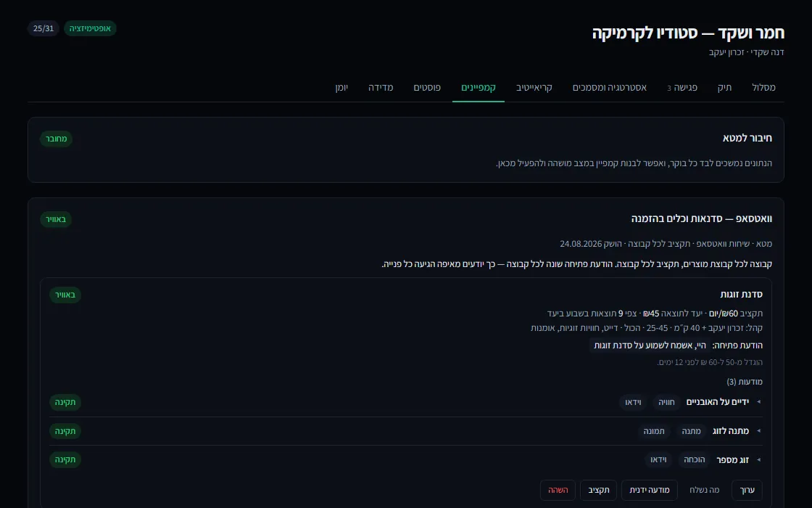Click the ערוך button

point(747,490)
